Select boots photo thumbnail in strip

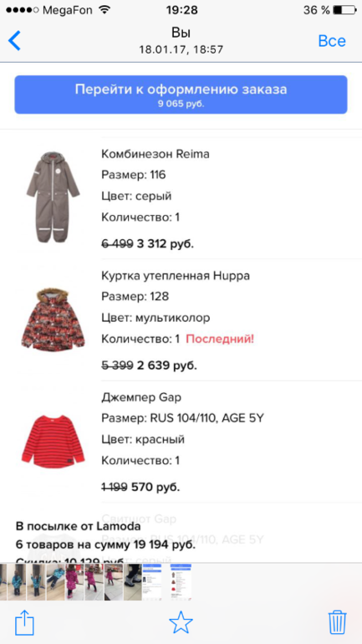[x=133, y=582]
